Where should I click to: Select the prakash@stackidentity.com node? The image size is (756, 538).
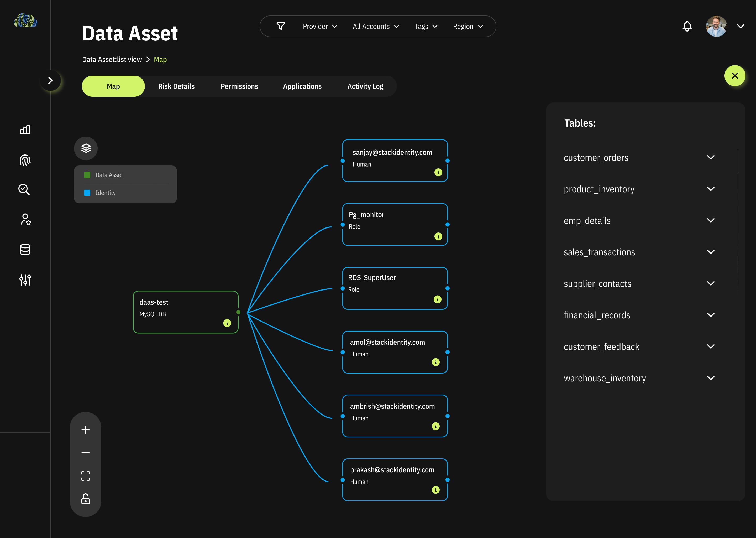(395, 480)
